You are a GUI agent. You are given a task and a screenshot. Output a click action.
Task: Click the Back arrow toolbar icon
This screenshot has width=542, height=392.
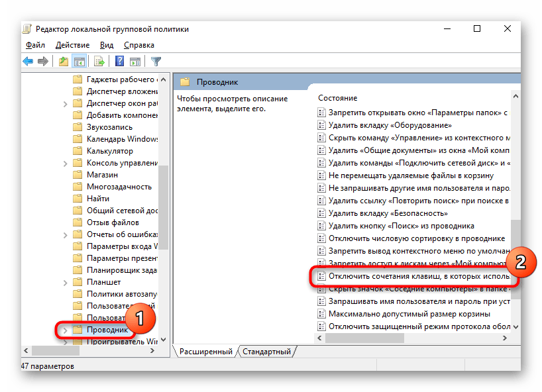28,62
